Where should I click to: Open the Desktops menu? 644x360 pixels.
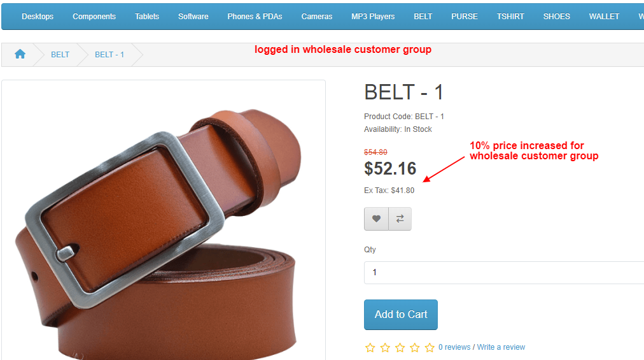[38, 17]
